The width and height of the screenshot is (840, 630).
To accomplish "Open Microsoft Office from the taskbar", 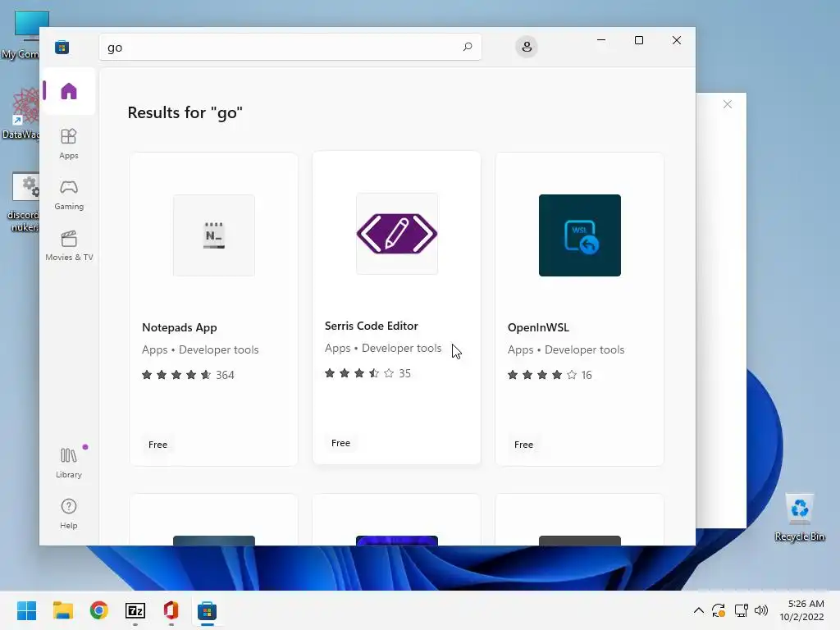I will coord(171,610).
